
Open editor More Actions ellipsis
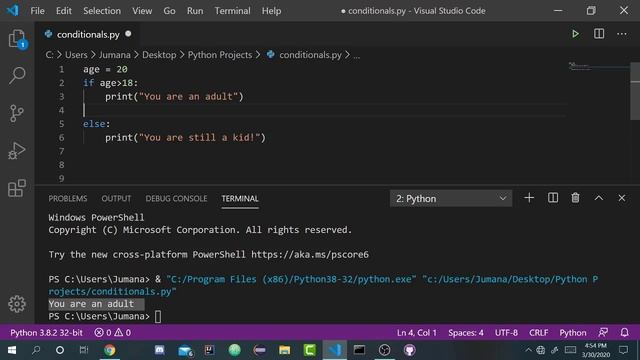622,34
